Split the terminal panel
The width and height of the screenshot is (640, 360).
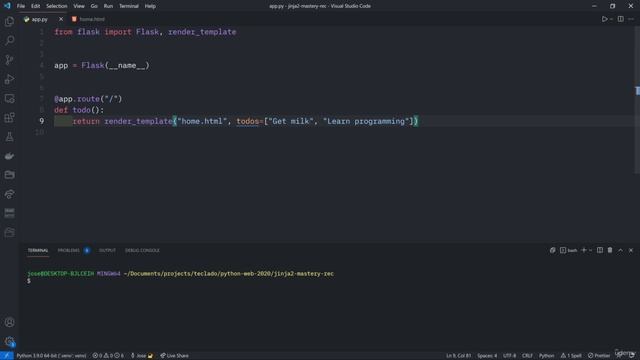click(600, 250)
